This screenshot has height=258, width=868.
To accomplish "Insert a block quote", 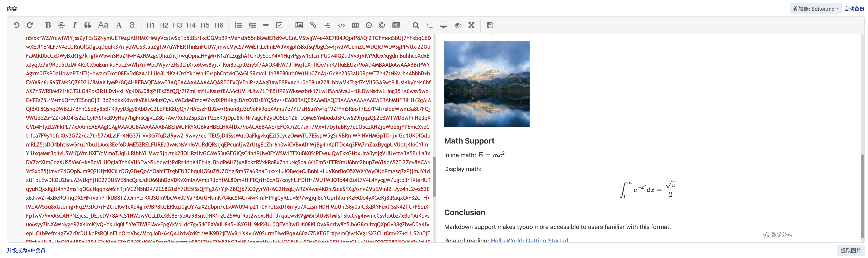I will point(88,25).
